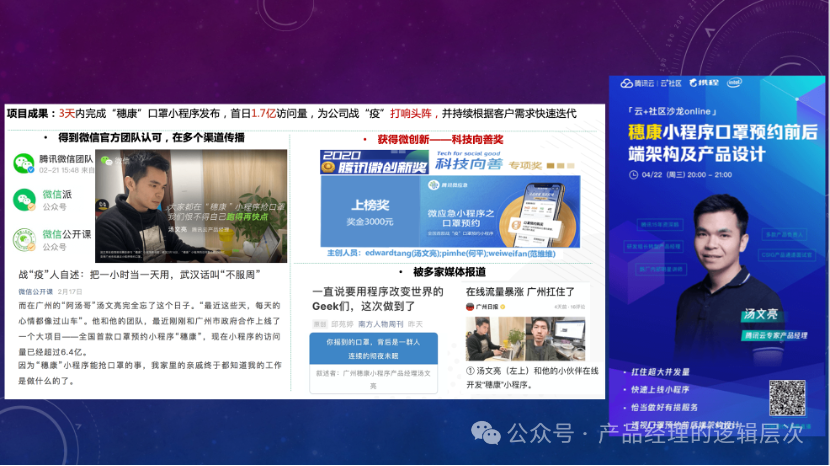Click the 项目成果 summary line
Screen dimensions: 830x466
tap(292, 113)
